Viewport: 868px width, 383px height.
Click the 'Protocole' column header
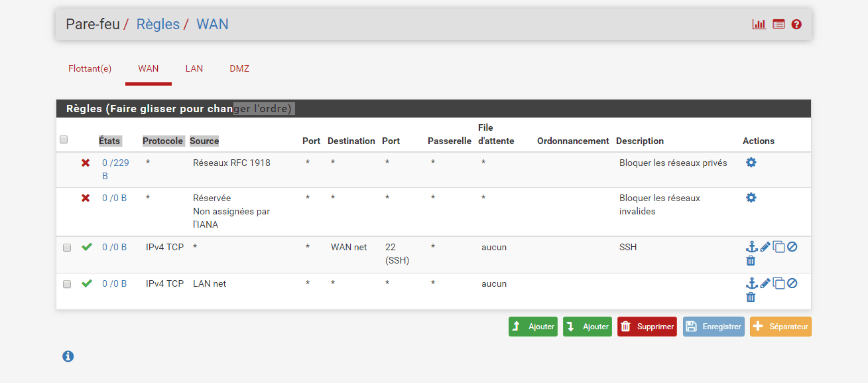pos(162,141)
